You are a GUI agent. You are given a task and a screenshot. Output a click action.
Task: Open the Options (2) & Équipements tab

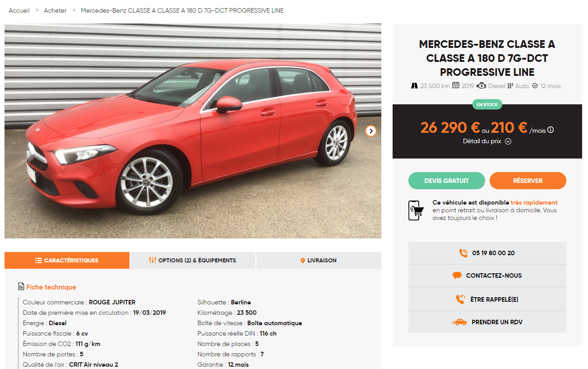(x=193, y=260)
